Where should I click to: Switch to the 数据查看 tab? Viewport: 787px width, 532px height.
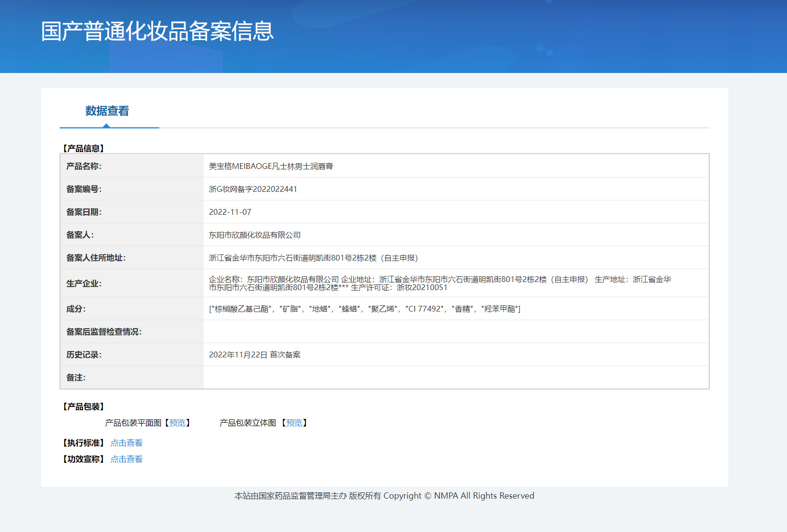107,111
